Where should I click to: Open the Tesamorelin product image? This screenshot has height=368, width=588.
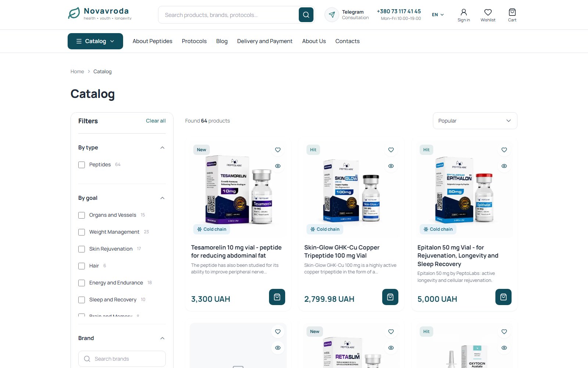(239, 190)
